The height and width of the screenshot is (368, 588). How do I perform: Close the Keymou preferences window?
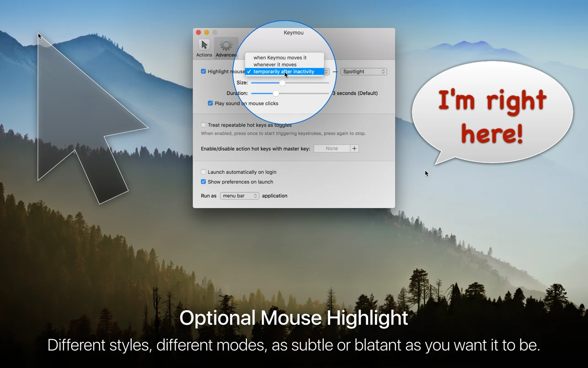[198, 32]
